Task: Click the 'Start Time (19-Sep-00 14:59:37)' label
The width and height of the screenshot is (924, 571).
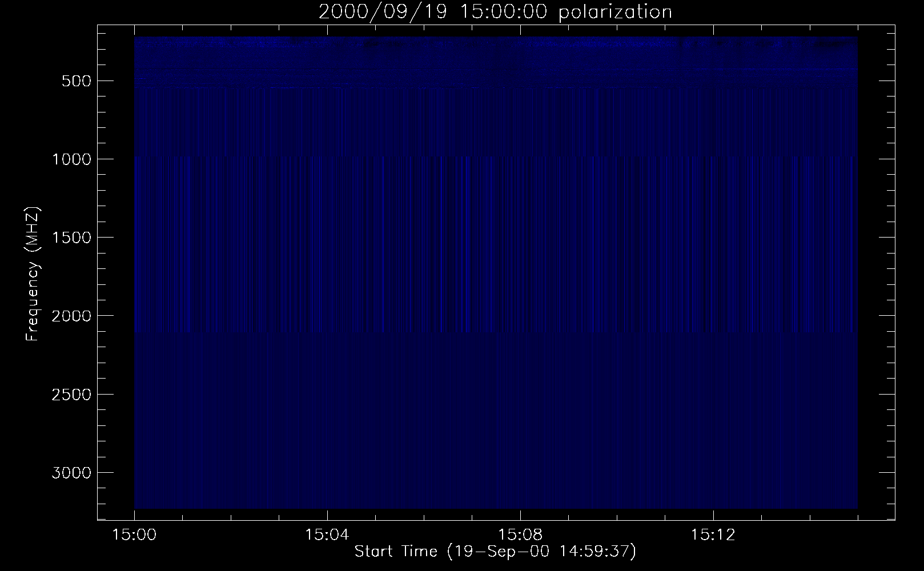Action: (x=495, y=552)
